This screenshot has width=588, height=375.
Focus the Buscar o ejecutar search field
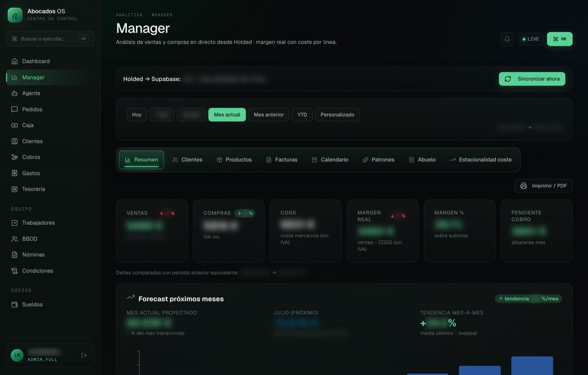point(50,39)
